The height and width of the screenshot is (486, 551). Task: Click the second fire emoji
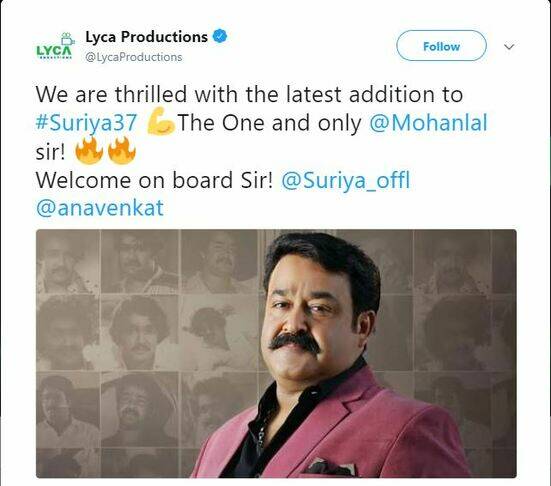122,150
